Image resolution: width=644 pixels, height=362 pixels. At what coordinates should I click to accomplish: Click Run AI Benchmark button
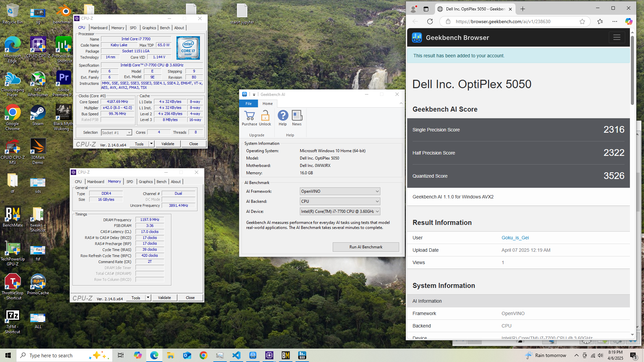[366, 247]
